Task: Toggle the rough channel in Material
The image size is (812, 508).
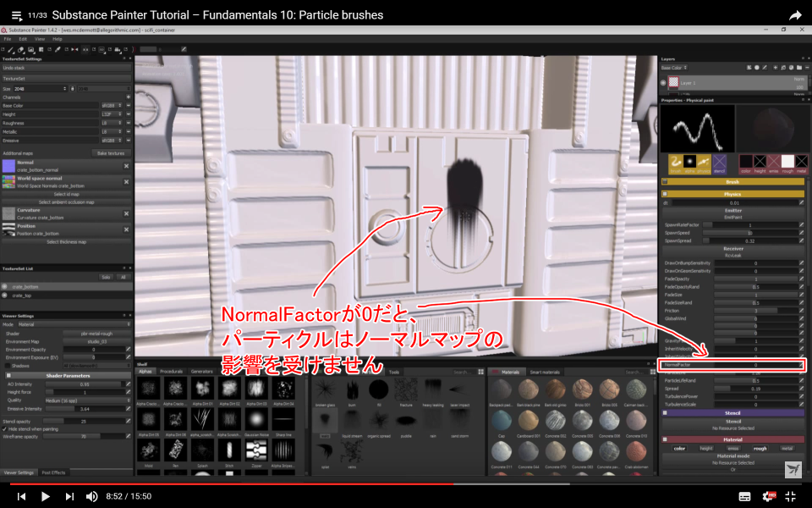Action: (x=760, y=449)
